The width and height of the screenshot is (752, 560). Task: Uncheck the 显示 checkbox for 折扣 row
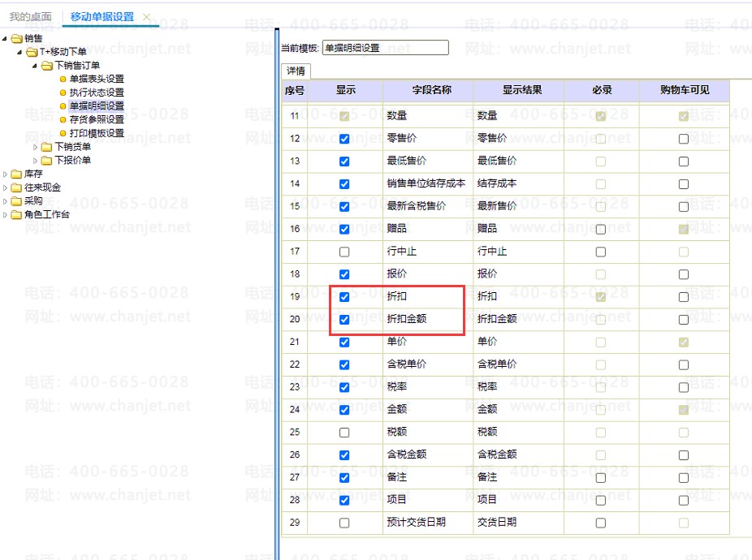point(344,297)
